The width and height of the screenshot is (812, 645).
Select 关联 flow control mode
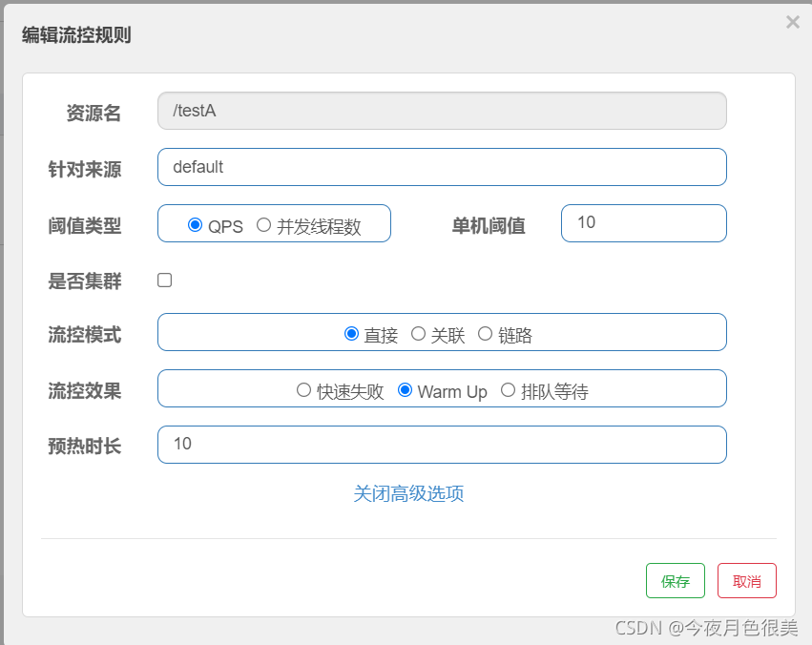tap(419, 333)
